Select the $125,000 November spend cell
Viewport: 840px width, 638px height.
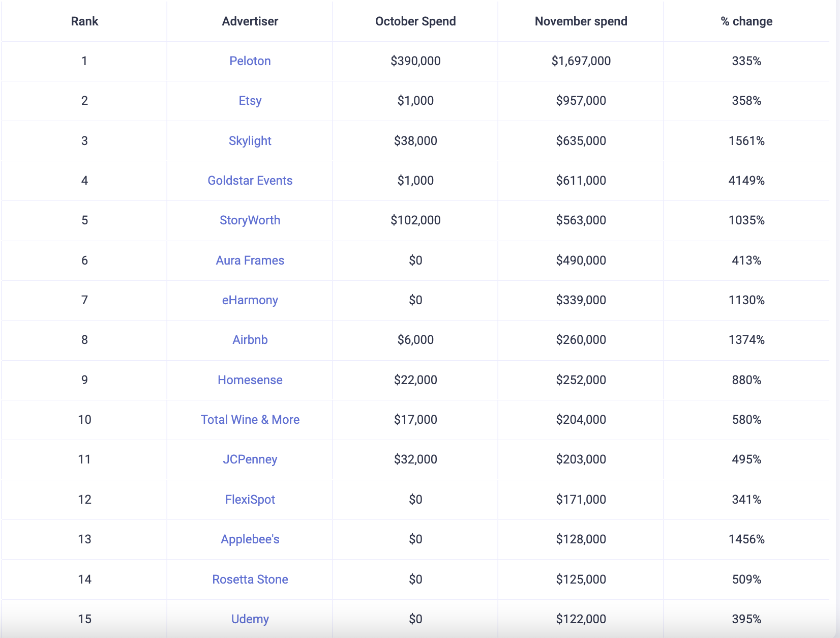tap(581, 579)
